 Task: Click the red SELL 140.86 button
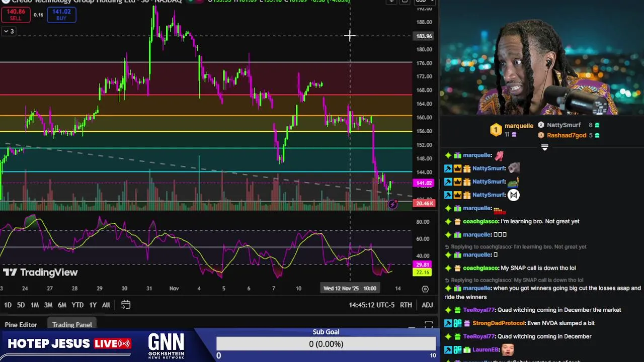click(16, 15)
